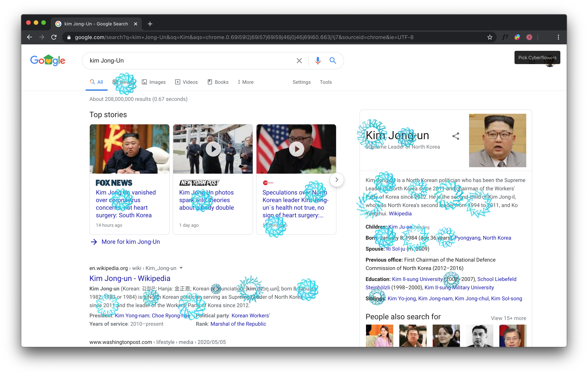Open the Pyongyang, North Korea link
The width and height of the screenshot is (588, 375).
pyautogui.click(x=482, y=238)
